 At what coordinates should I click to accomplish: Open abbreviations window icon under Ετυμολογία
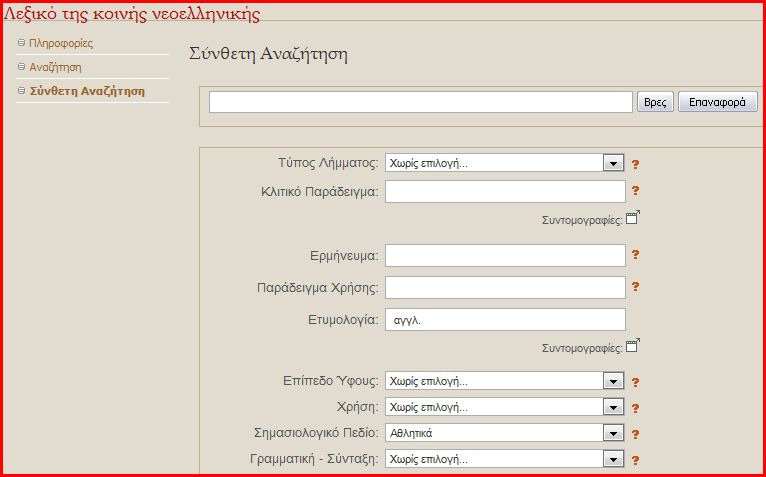(x=633, y=346)
